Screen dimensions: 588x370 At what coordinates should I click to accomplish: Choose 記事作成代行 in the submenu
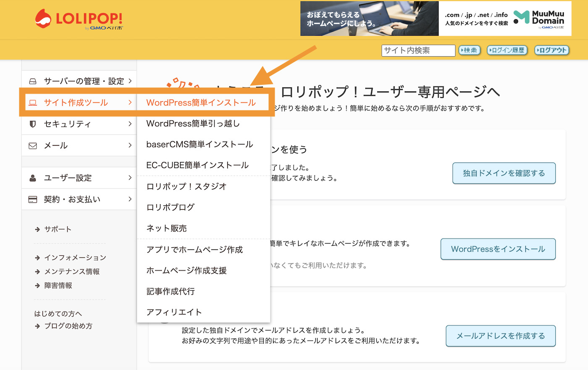(171, 291)
